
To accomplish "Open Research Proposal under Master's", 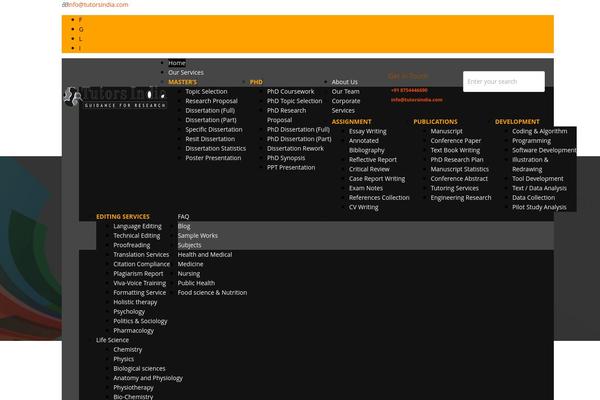I will (x=212, y=101).
